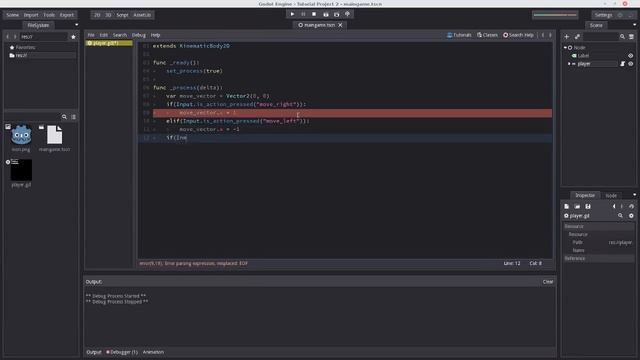This screenshot has width=640, height=360.
Task: Open the script editor Search menu
Action: point(120,35)
